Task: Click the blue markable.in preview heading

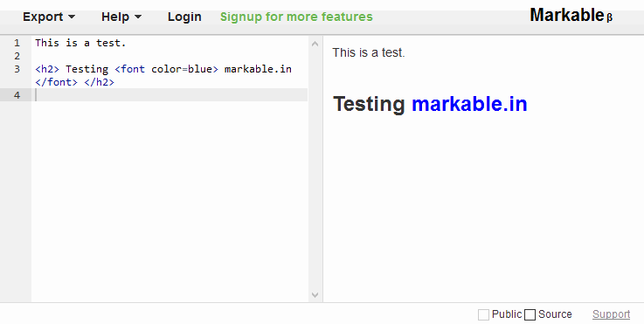Action: click(469, 103)
